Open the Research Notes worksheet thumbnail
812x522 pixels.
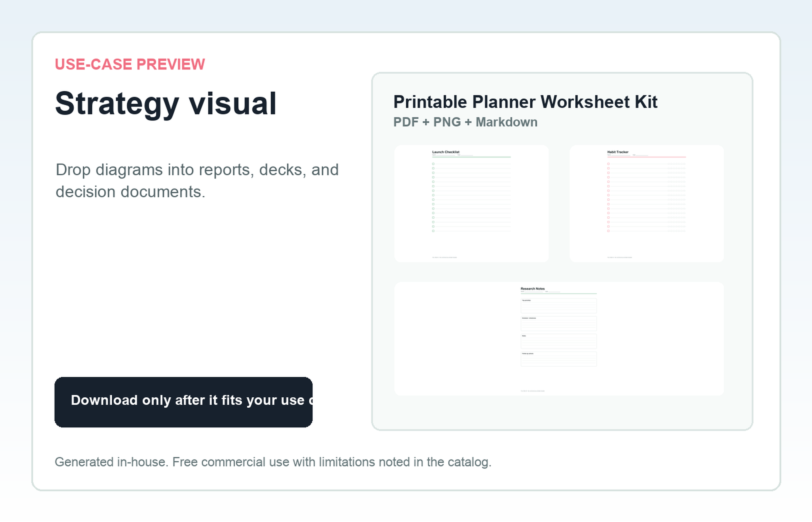click(559, 339)
